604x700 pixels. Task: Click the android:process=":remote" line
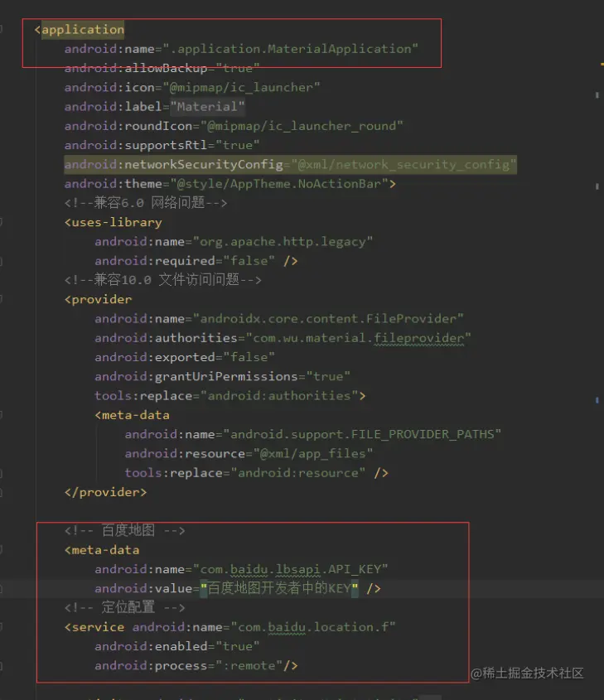pos(196,666)
